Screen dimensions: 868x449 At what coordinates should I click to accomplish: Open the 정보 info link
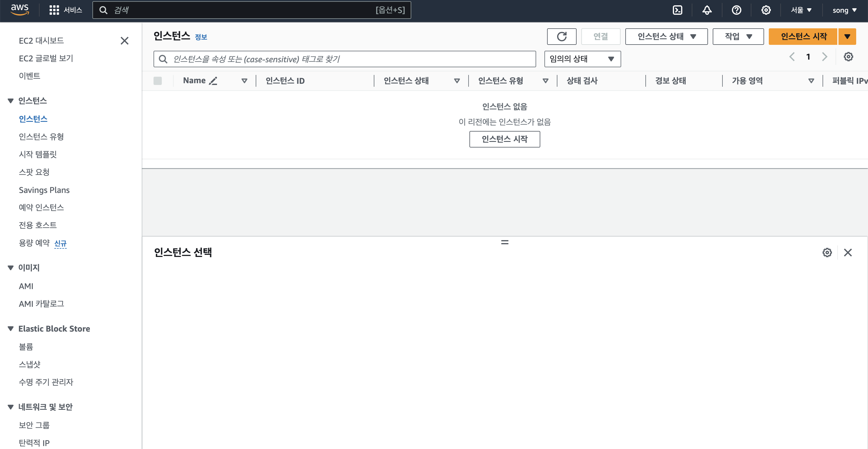pyautogui.click(x=201, y=37)
